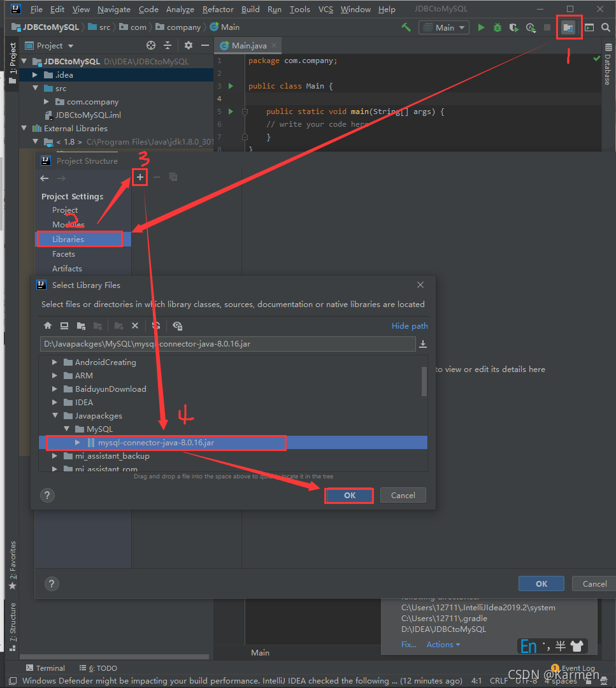Open Search Everywhere magnifier icon
The height and width of the screenshot is (688, 616).
[605, 27]
